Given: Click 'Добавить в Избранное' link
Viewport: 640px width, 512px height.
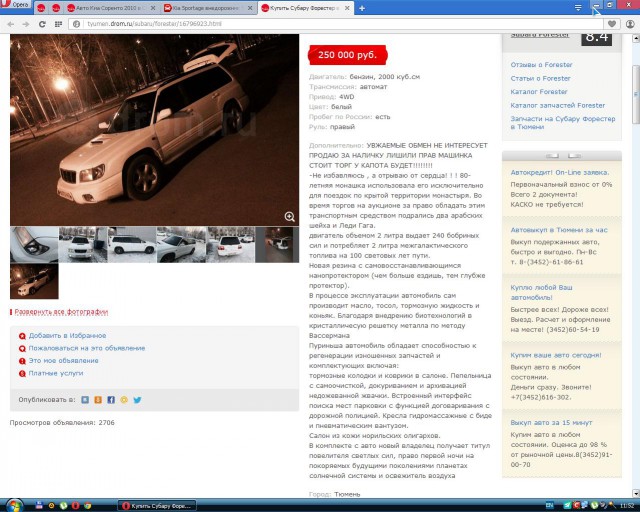Looking at the screenshot, I should point(66,336).
